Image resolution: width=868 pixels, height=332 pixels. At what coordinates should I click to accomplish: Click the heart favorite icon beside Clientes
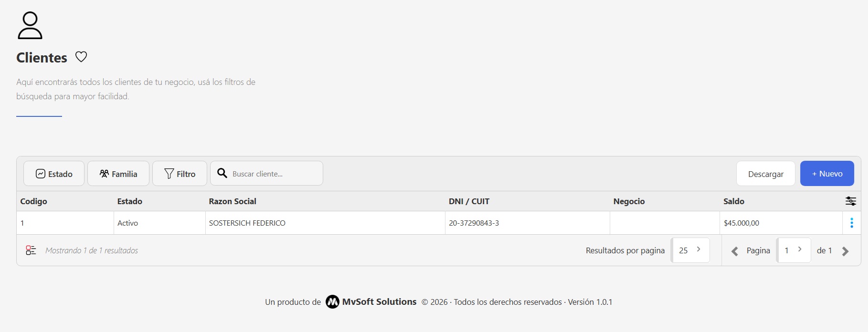click(81, 57)
